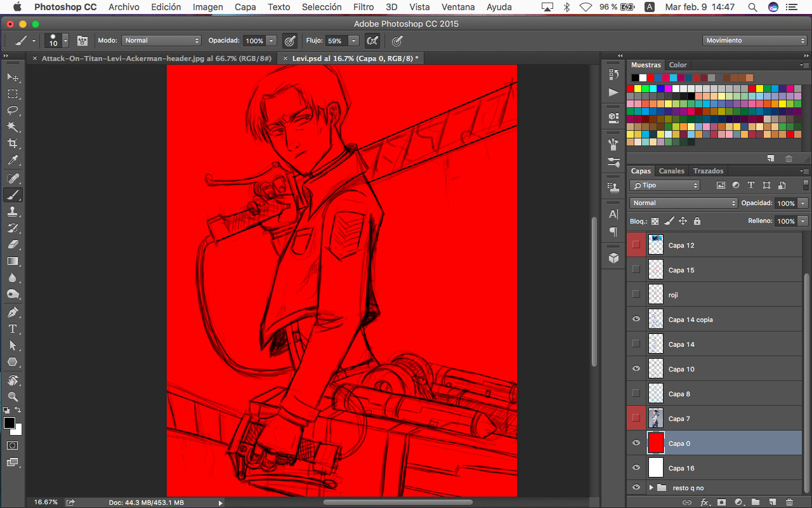
Task: Select the Magic Wand tool
Action: click(13, 127)
